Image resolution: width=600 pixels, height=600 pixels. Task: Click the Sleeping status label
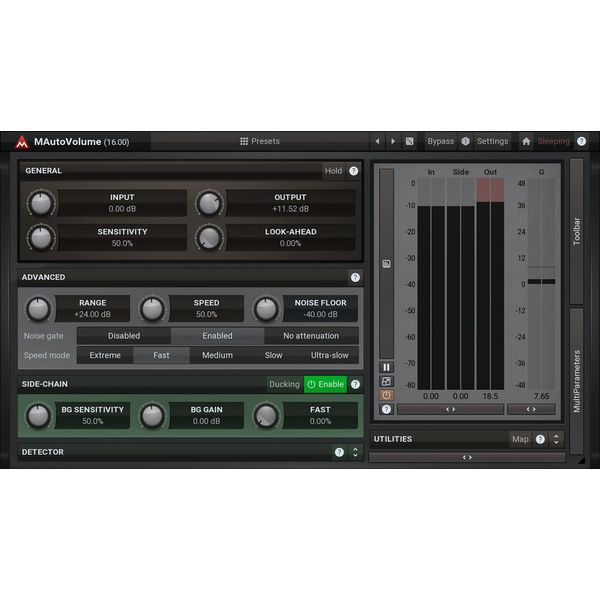(x=554, y=141)
